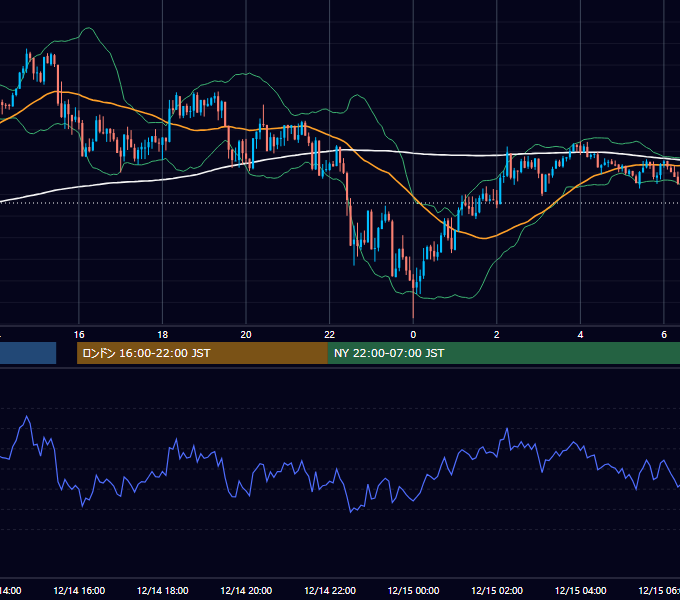The height and width of the screenshot is (600, 680).
Task: Click hour label 18 on price chart axis
Action: point(163,335)
